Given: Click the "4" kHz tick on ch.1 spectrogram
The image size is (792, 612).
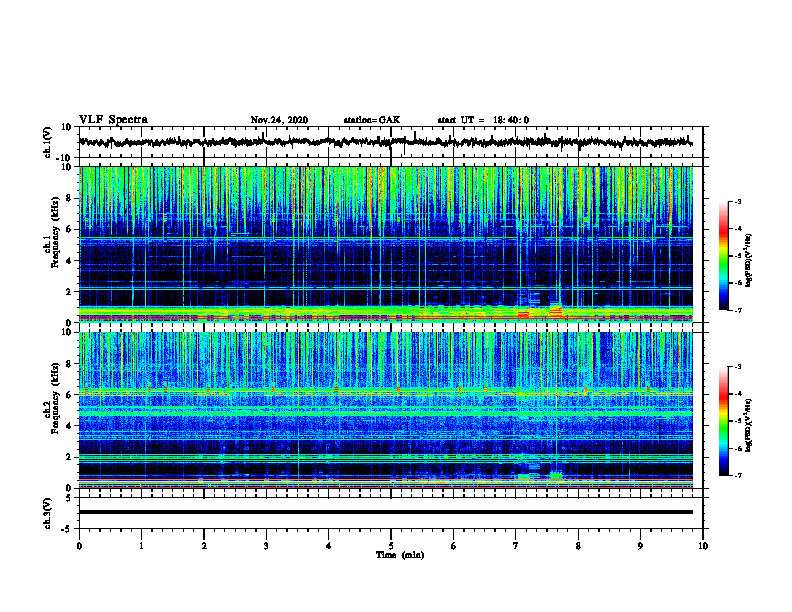Looking at the screenshot, I should tap(69, 261).
